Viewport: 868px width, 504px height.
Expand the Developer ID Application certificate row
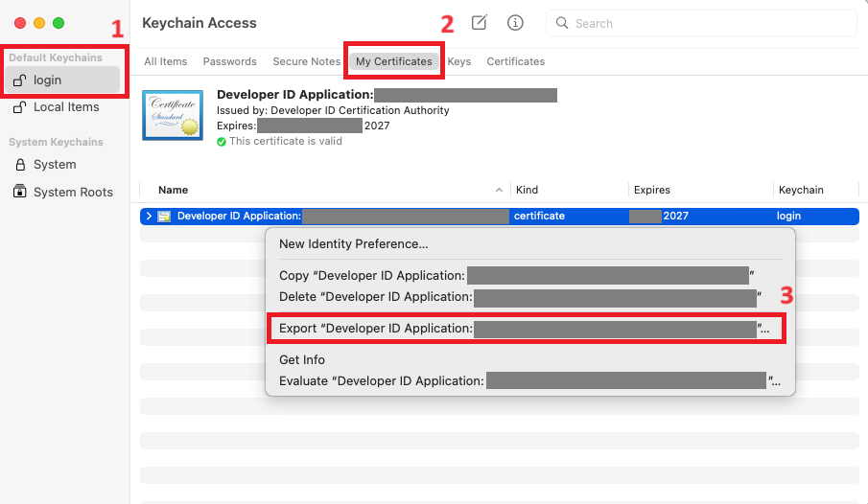click(149, 217)
